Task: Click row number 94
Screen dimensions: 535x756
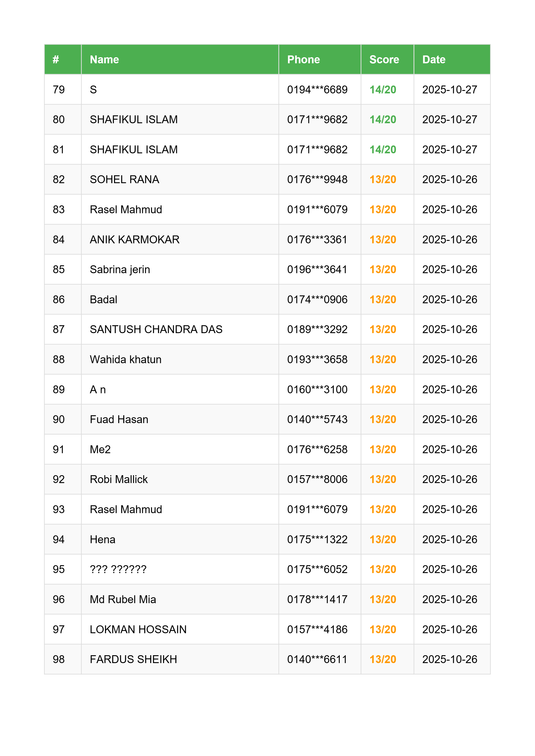Action: [x=59, y=539]
